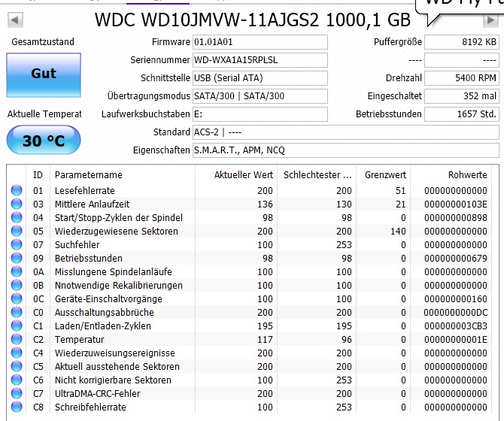
Task: Click the Schlechtester column header
Action: click(317, 175)
